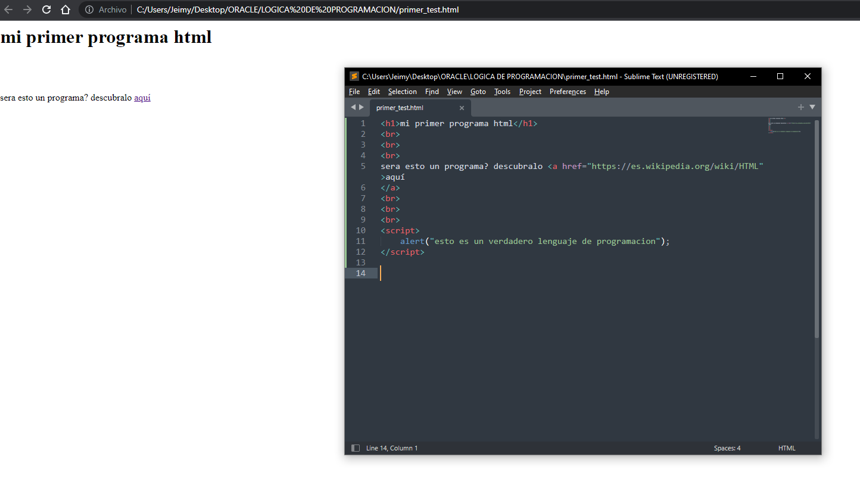The image size is (860, 504).
Task: Click the Sublime Text window title bar text
Action: pos(540,76)
